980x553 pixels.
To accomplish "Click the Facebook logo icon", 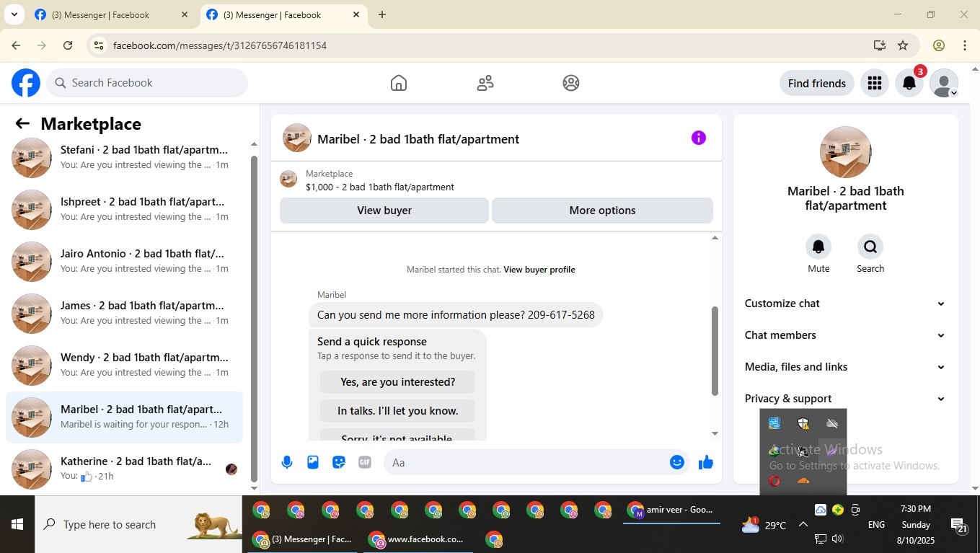I will (x=26, y=83).
